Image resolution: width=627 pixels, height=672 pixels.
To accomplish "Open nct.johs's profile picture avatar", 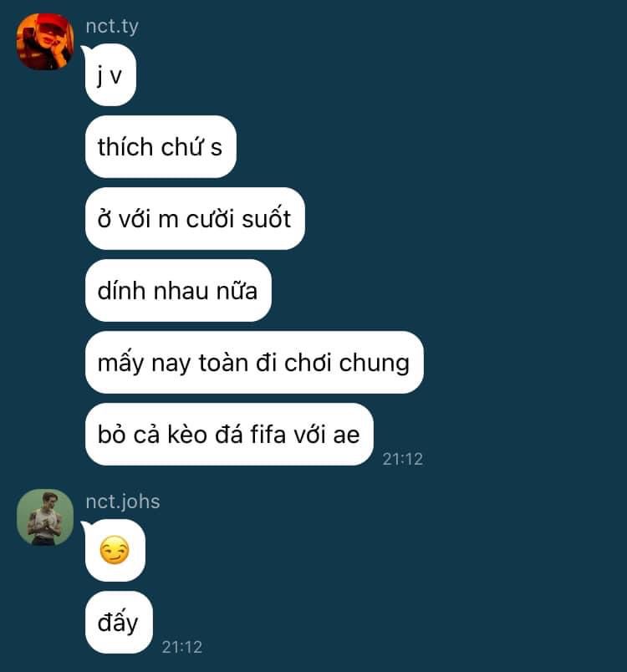I will coord(45,517).
